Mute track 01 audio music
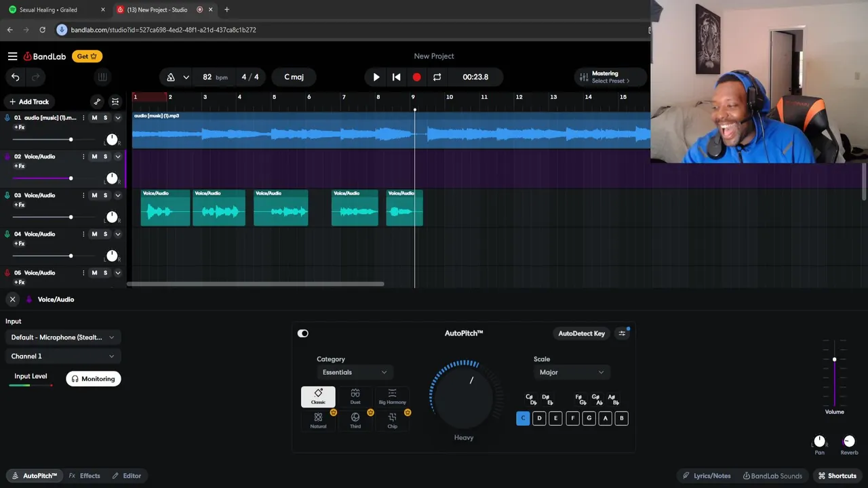The image size is (868, 488). click(94, 118)
